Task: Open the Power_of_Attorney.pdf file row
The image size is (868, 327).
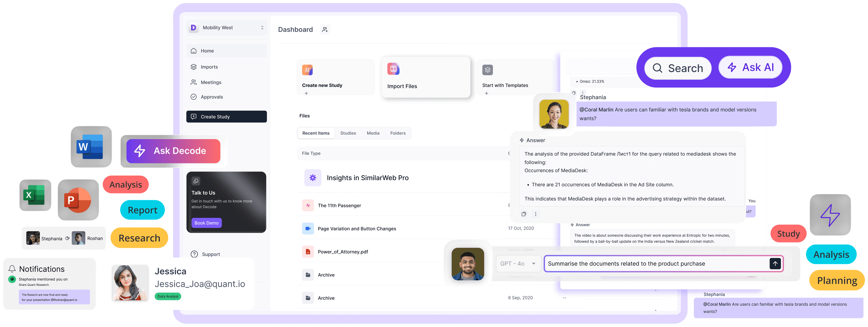Action: pyautogui.click(x=343, y=252)
